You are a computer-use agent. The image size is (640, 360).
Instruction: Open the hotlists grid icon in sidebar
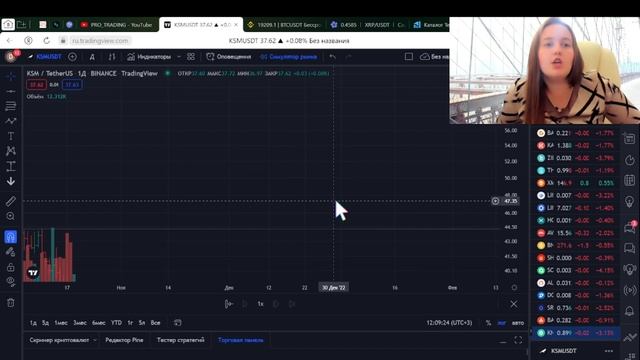coord(629,180)
